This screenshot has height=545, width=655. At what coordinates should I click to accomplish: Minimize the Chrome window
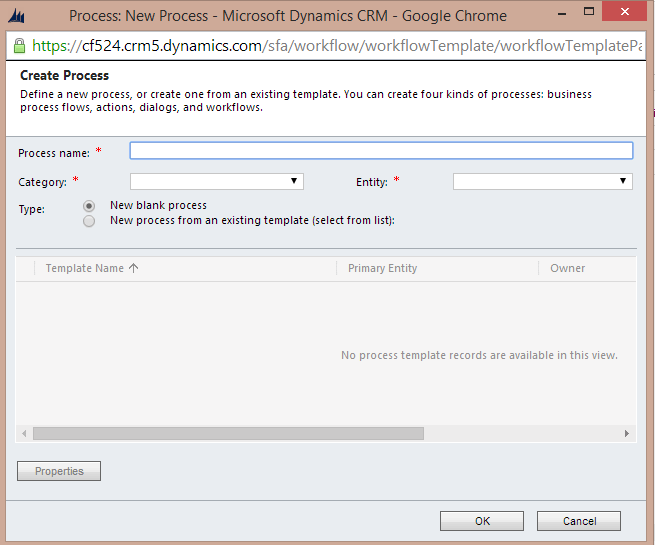(562, 14)
